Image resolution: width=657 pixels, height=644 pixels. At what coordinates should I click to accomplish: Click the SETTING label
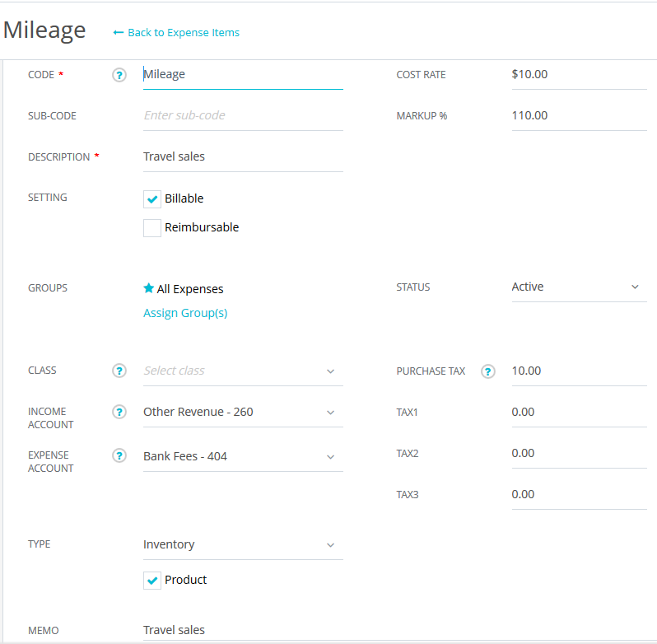coord(48,198)
